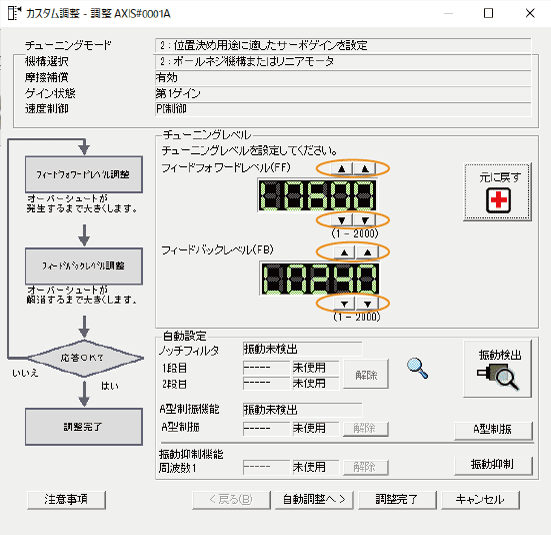Viewport: 551px width, 535px height.
Task: Click the A型制振 frequency field
Action: [266, 428]
